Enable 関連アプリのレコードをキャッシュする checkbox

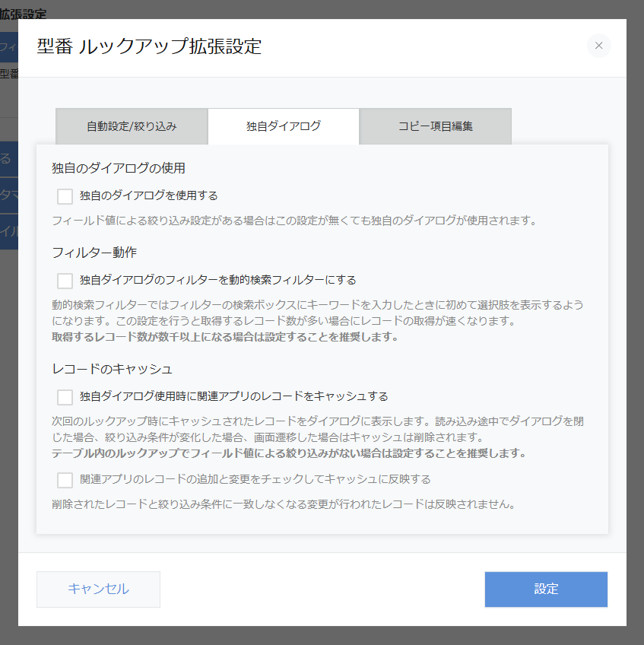point(65,397)
